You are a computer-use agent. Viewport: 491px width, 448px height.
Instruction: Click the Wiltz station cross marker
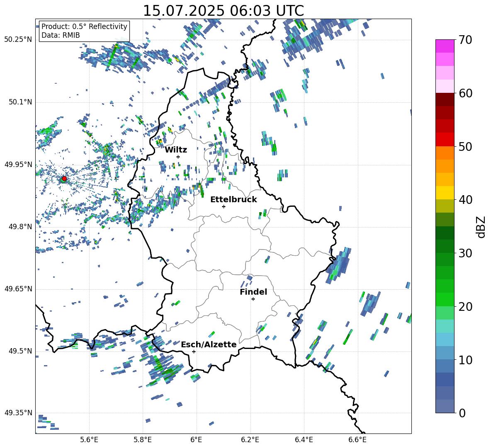point(178,157)
